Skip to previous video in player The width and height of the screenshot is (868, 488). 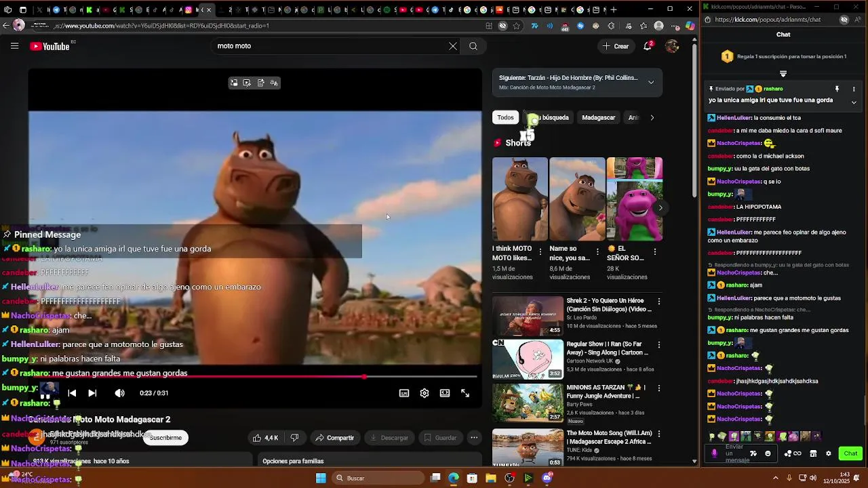point(72,393)
